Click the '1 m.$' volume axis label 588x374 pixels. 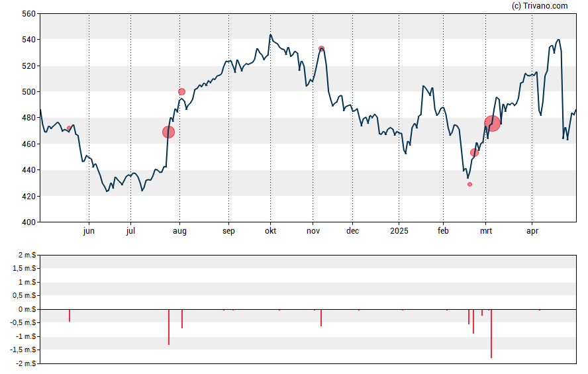[x=27, y=282]
